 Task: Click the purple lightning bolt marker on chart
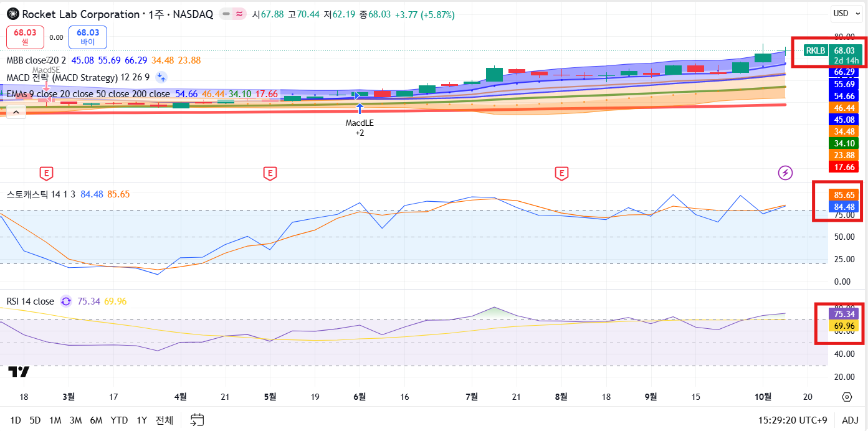click(x=786, y=173)
